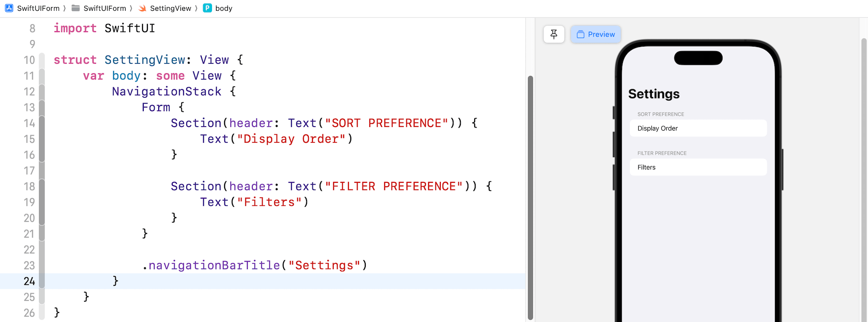
Task: Pin the preview using the pin icon
Action: [x=554, y=34]
